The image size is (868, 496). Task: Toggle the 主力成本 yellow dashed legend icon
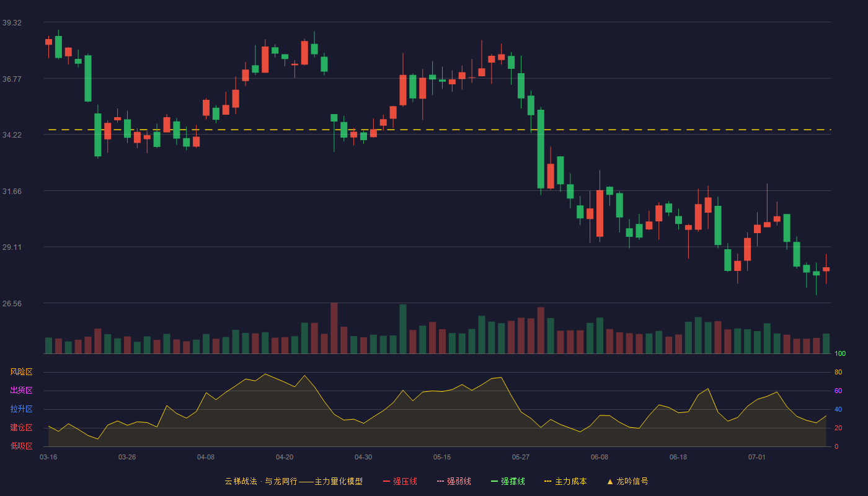click(548, 481)
